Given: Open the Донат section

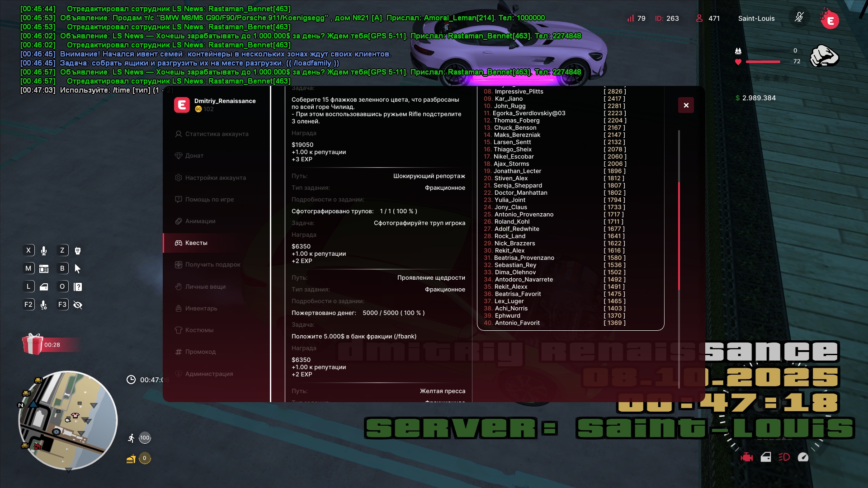Looking at the screenshot, I should point(194,155).
